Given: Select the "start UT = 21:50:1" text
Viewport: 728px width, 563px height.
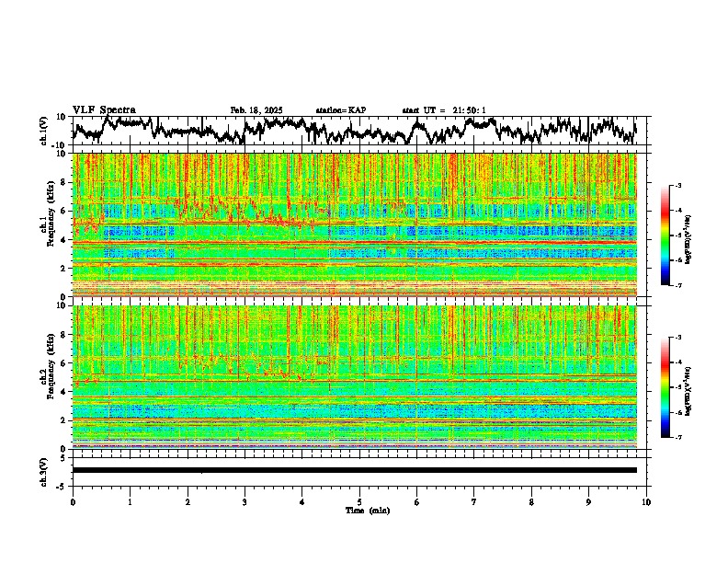Looking at the screenshot, I should [444, 110].
